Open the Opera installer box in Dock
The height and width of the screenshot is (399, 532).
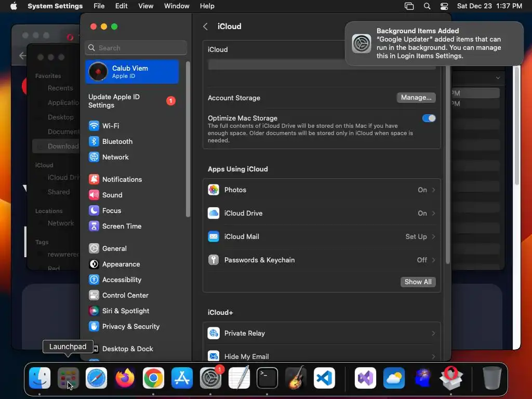coord(451,378)
